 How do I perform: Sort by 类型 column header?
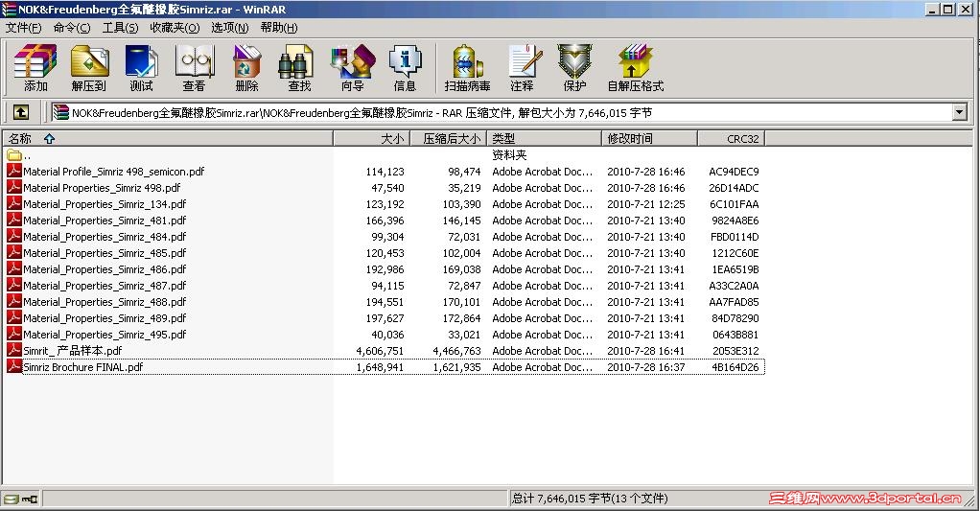pos(544,139)
